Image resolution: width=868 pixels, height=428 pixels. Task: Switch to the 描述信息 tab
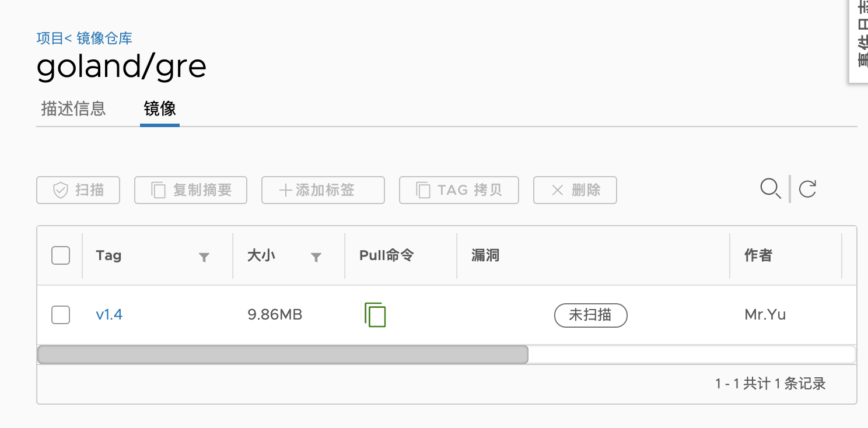click(x=73, y=108)
